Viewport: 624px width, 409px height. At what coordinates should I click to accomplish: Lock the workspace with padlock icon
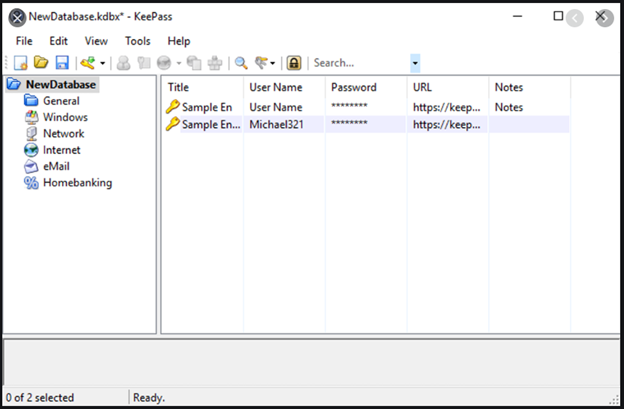[294, 63]
